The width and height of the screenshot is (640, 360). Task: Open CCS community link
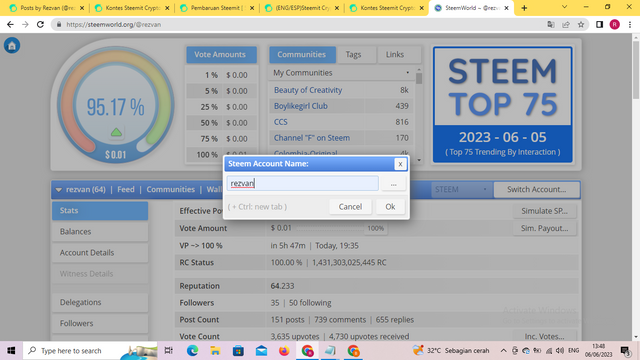(280, 122)
